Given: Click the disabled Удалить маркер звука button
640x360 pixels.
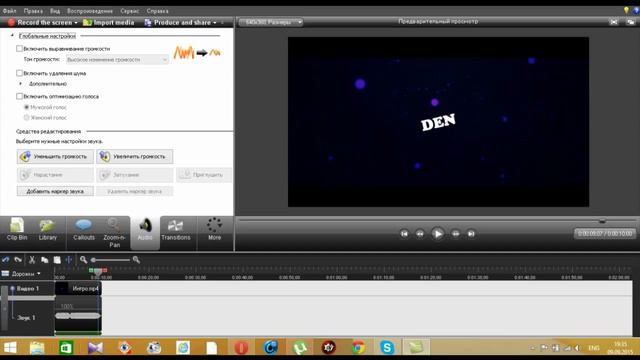Looking at the screenshot, I should [x=135, y=191].
